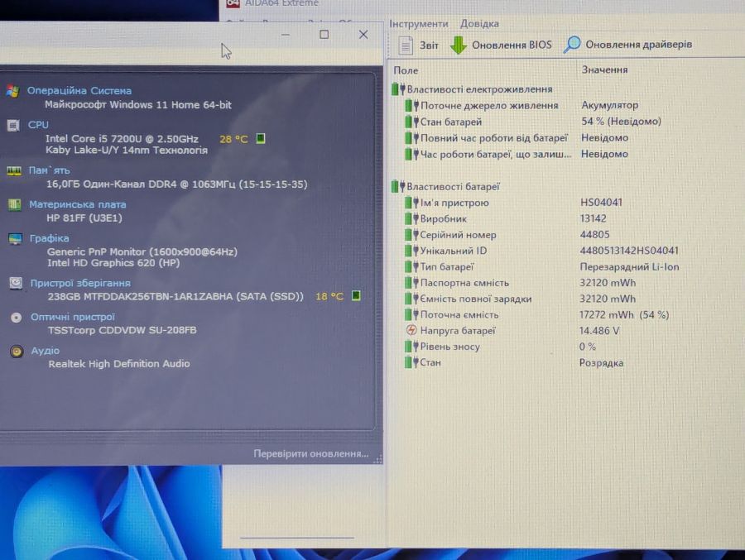The height and width of the screenshot is (560, 745).
Task: Maximize the system info window
Action: pos(324,34)
